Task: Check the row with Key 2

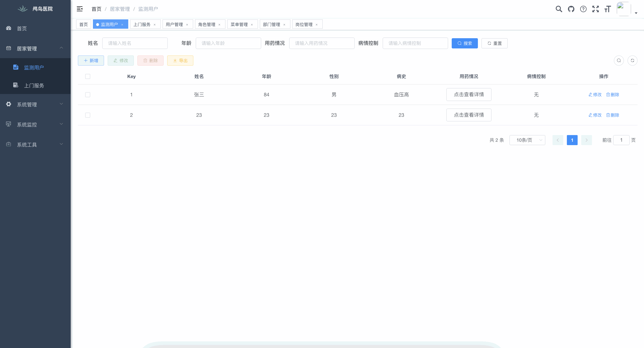Action: (88, 115)
